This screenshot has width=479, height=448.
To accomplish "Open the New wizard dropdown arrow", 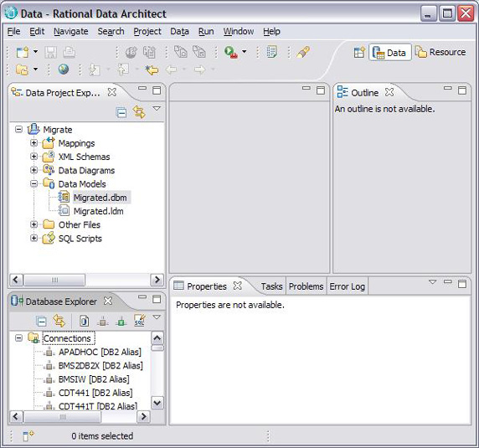I will pyautogui.click(x=35, y=52).
